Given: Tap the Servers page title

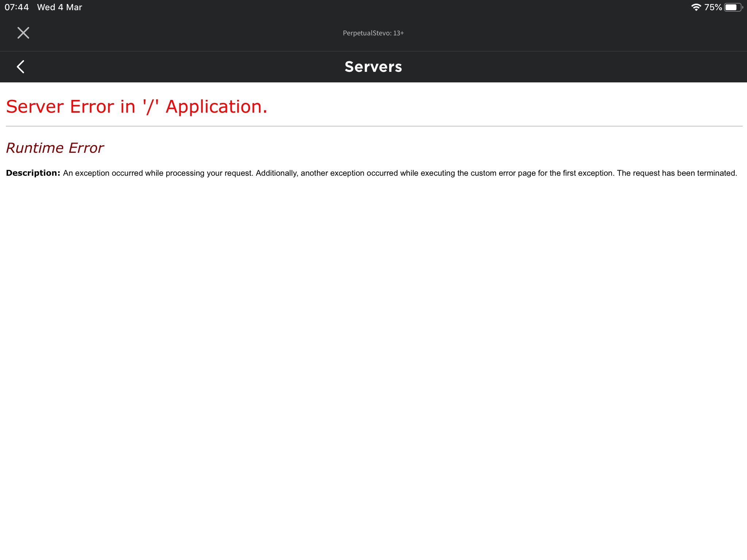Looking at the screenshot, I should click(373, 67).
